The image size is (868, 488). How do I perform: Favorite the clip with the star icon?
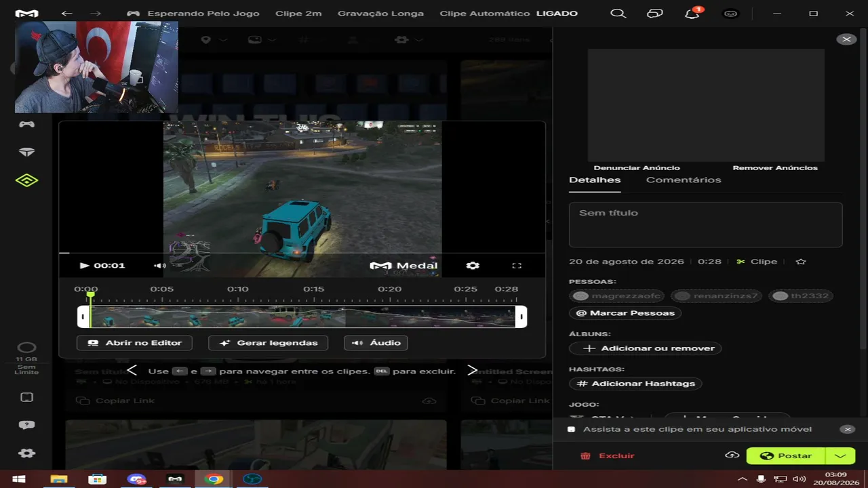click(801, 262)
